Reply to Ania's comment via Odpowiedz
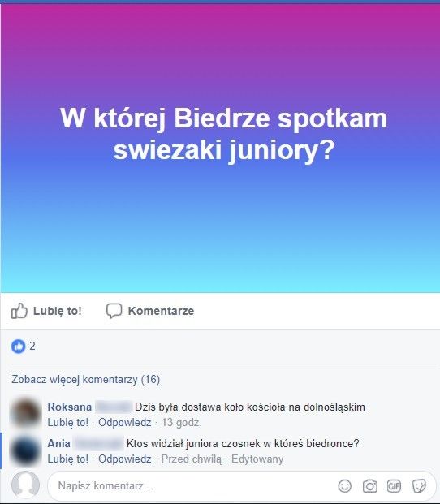 tap(125, 459)
